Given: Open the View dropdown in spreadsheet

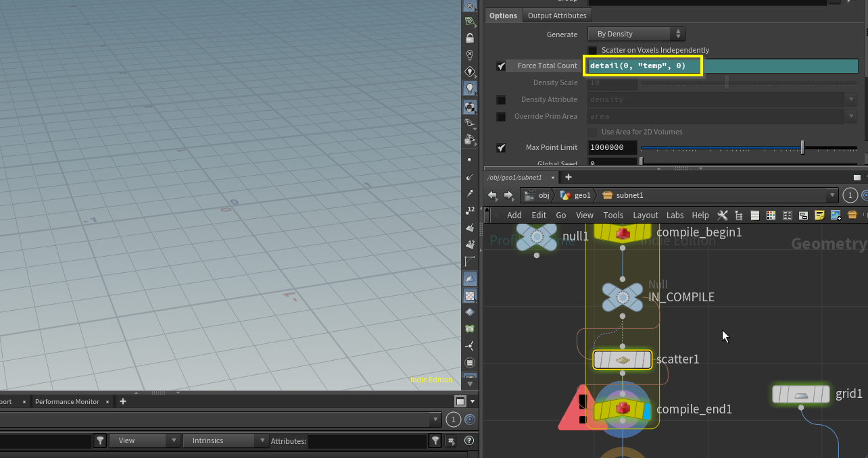Looking at the screenshot, I should point(145,441).
